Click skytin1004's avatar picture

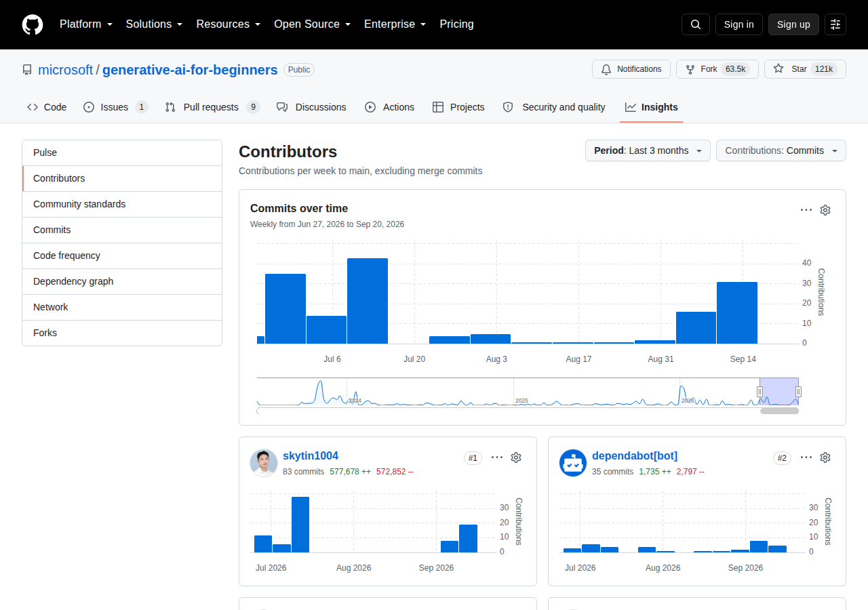point(264,463)
